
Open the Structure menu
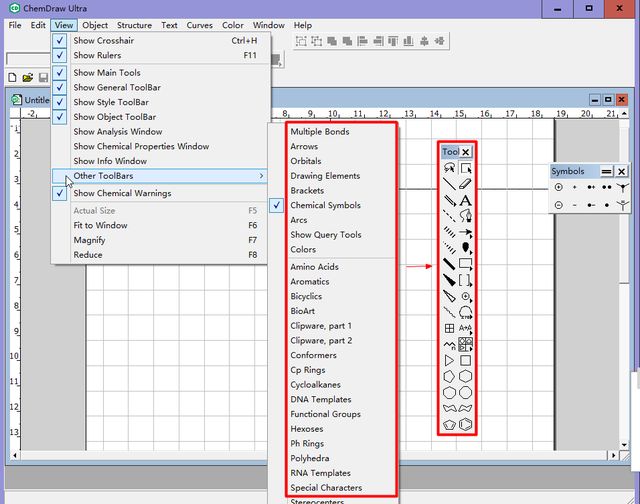[134, 25]
